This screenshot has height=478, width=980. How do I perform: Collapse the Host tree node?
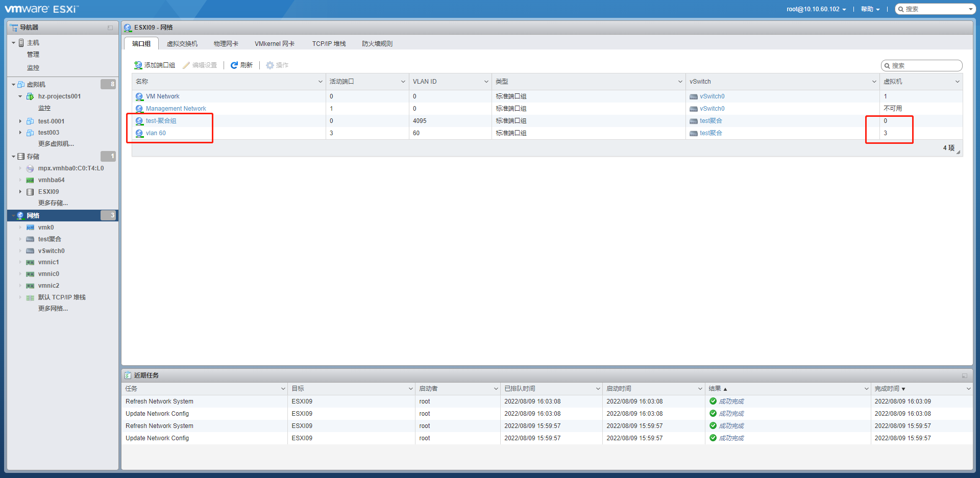(14, 43)
